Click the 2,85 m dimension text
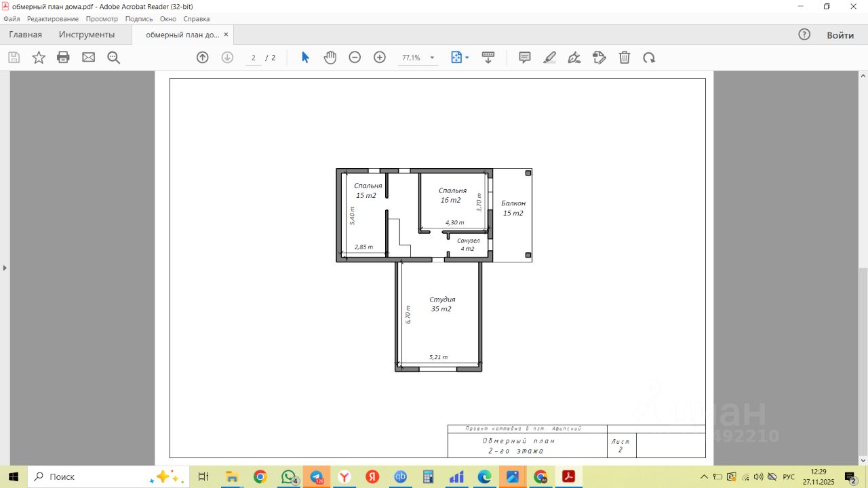This screenshot has width=868, height=488. [x=364, y=247]
